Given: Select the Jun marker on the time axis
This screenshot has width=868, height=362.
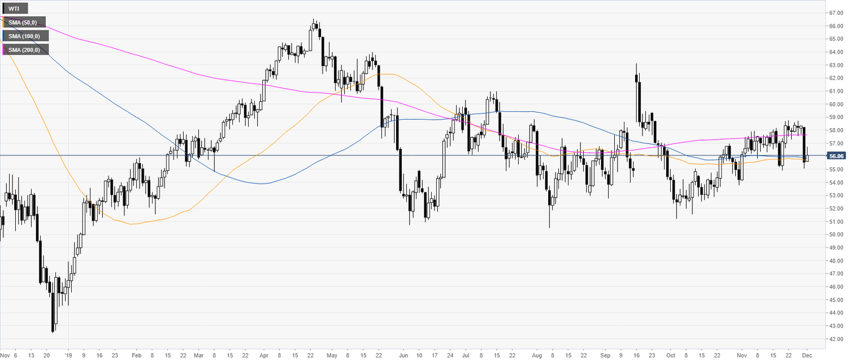Looking at the screenshot, I should click(403, 356).
